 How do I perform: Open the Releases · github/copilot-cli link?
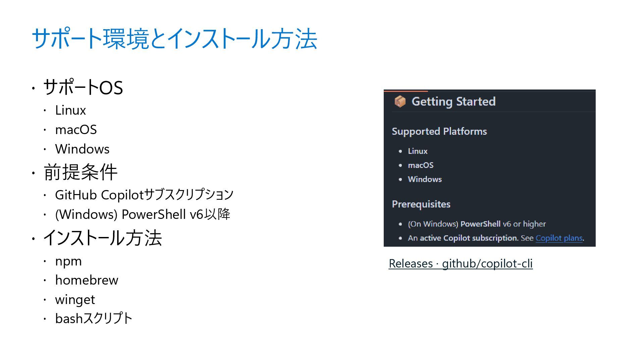[x=461, y=263]
